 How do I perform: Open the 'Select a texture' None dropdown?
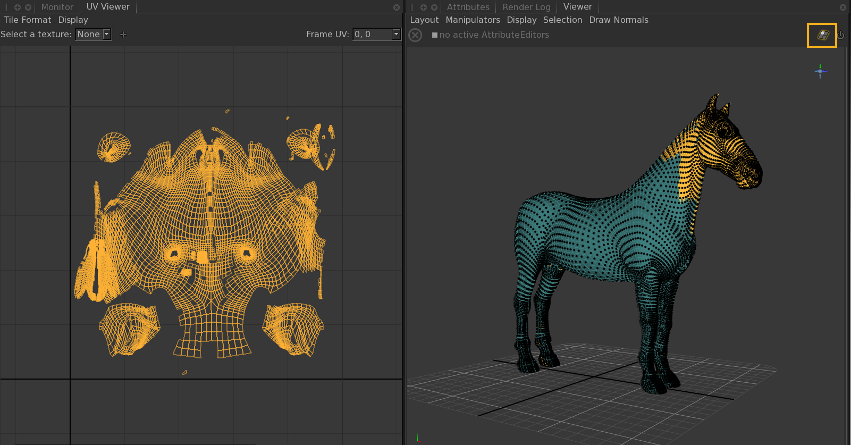click(93, 34)
